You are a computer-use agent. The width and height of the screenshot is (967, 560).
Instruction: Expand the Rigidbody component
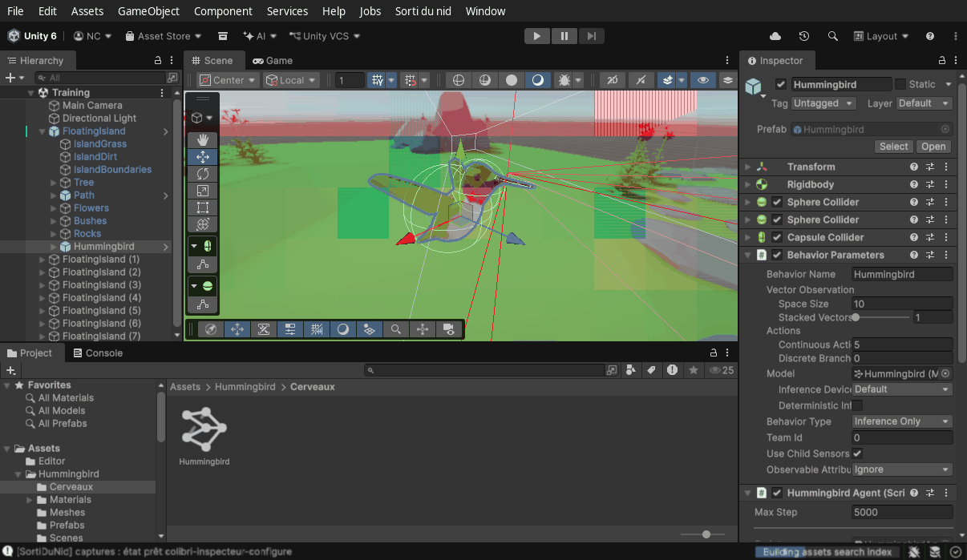coord(747,184)
